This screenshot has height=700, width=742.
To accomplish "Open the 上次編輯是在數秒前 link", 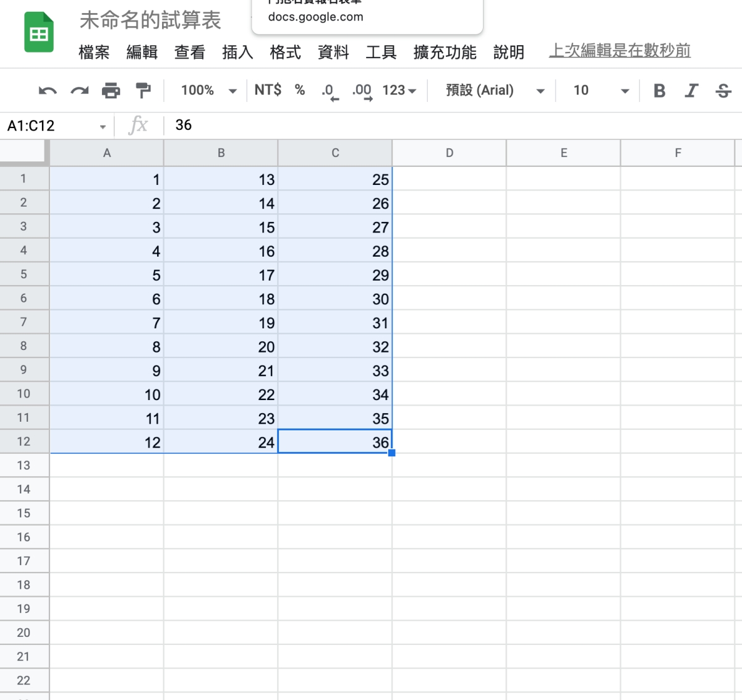I will [x=620, y=50].
